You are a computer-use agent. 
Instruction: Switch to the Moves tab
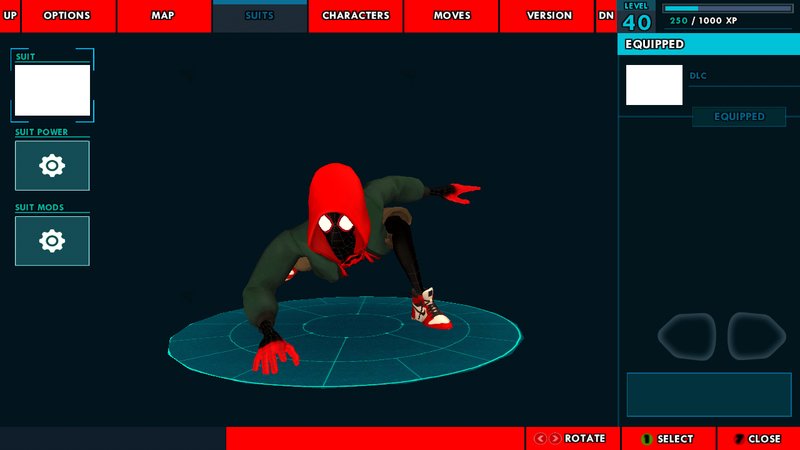451,16
